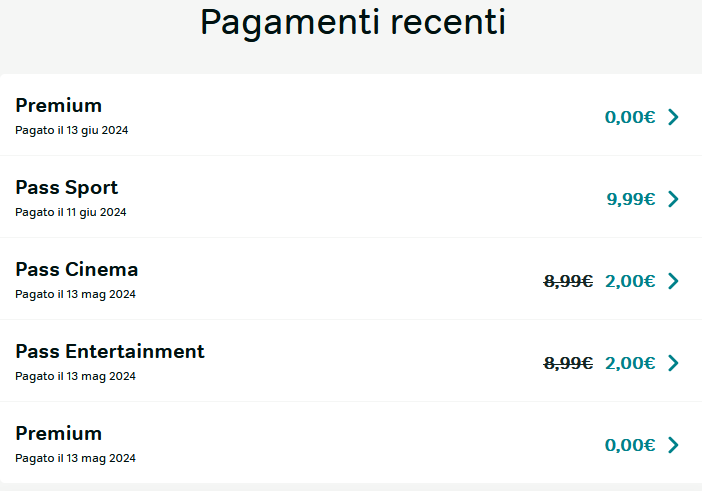This screenshot has height=491, width=702.
Task: Click struck-through 8,99€ on Pass Entertainment
Action: (568, 363)
